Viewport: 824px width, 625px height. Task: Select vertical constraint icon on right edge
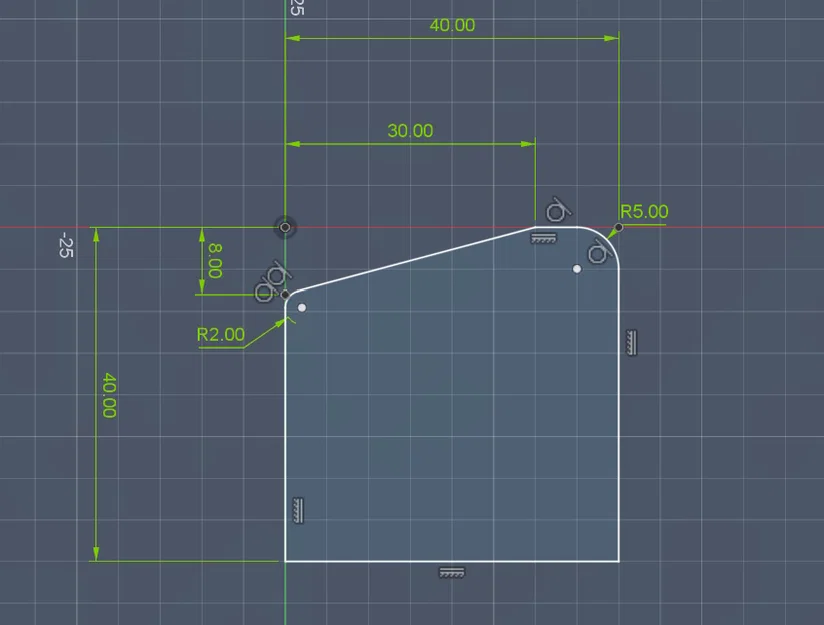pyautogui.click(x=632, y=342)
